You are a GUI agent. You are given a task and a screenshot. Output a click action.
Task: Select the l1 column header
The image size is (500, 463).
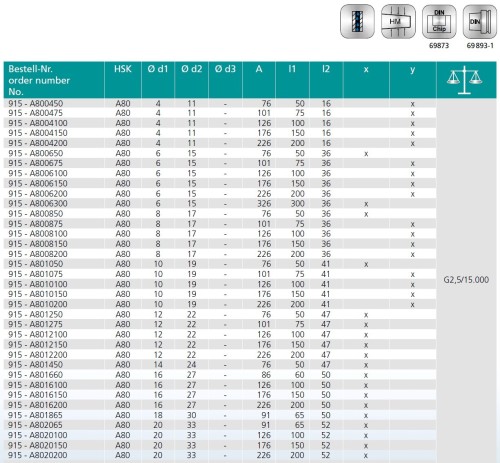pyautogui.click(x=292, y=69)
